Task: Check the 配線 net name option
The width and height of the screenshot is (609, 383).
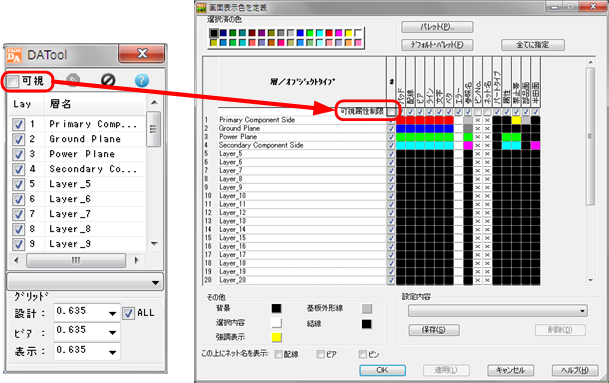Action: click(278, 354)
